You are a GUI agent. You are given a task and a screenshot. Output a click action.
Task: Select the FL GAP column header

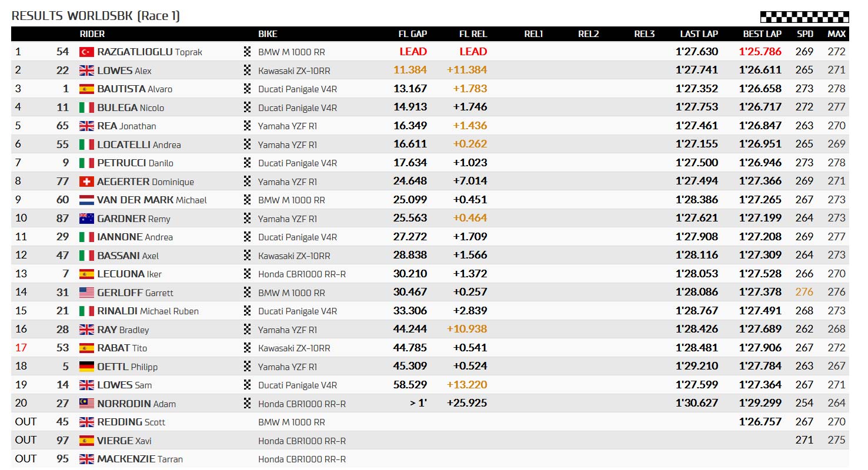point(413,34)
